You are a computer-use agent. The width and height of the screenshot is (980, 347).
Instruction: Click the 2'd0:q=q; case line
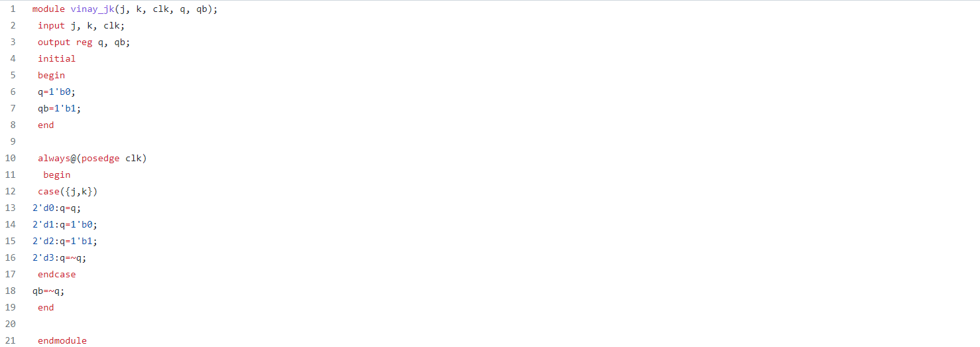[57, 208]
